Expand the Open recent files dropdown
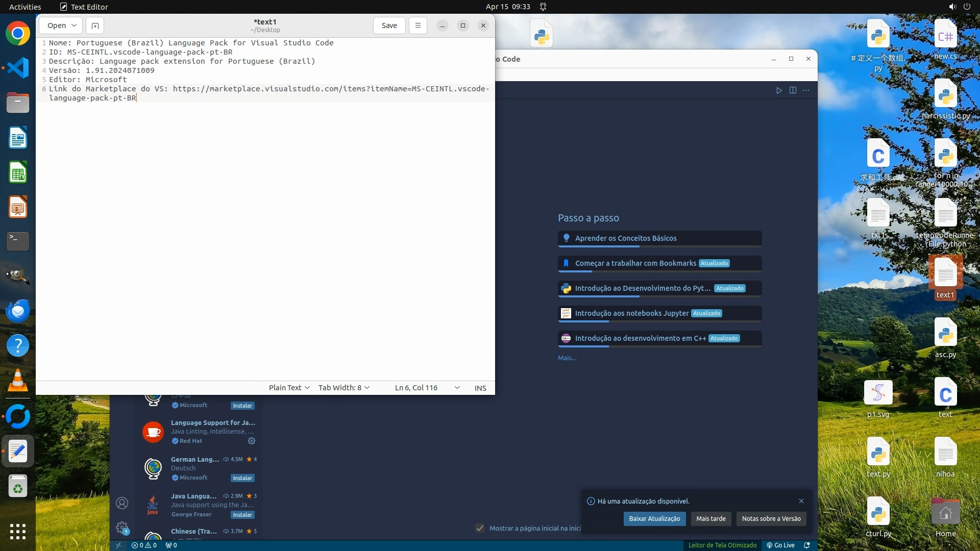Viewport: 980px width, 551px height. coord(74,26)
